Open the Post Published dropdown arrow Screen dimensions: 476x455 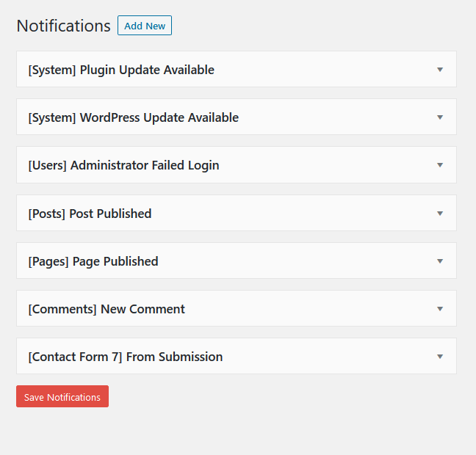click(440, 214)
